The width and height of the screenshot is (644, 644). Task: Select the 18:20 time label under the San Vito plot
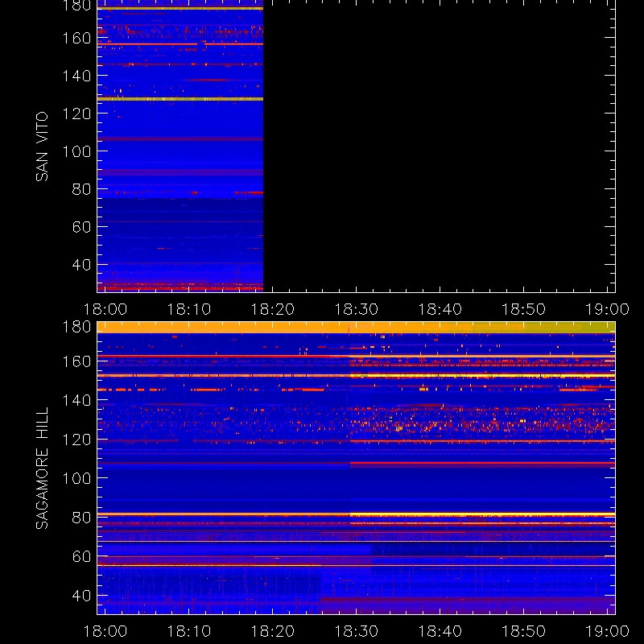tap(273, 309)
